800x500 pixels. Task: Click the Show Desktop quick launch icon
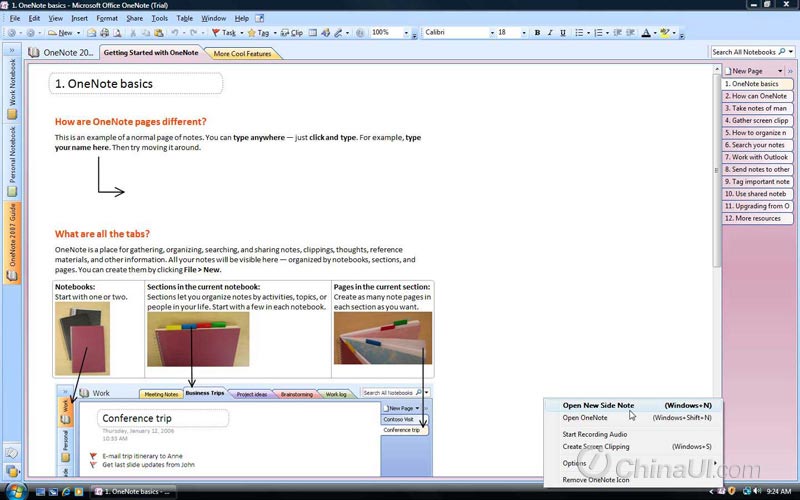pos(40,492)
